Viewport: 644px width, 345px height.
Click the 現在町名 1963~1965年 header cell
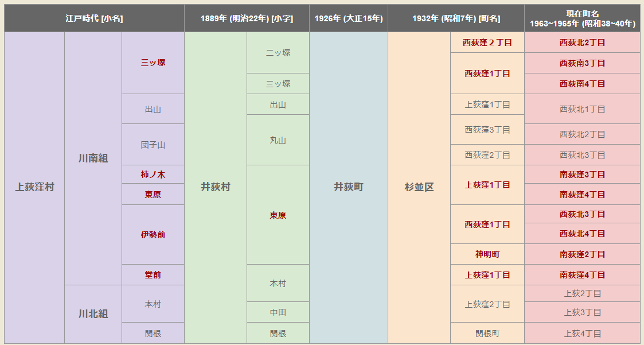(x=583, y=18)
